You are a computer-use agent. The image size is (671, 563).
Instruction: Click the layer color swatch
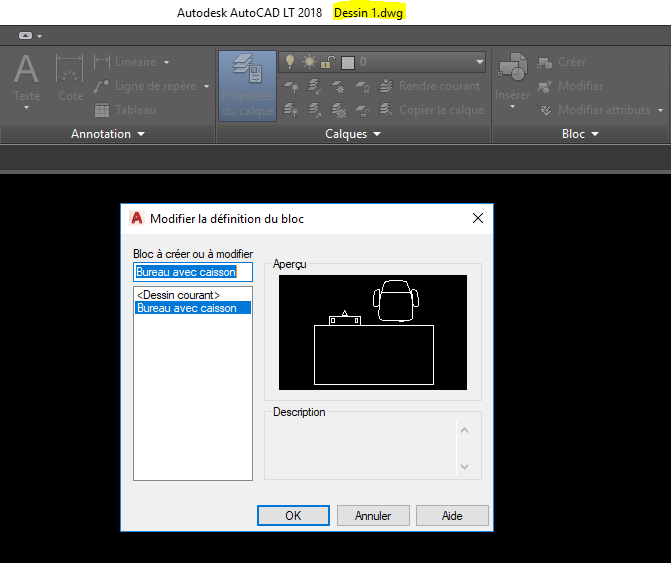click(x=347, y=62)
